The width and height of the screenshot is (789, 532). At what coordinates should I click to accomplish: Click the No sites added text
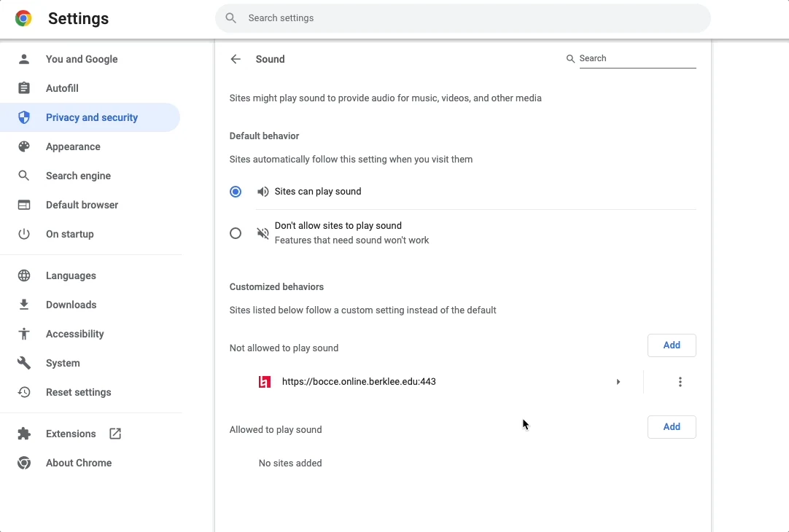point(290,463)
